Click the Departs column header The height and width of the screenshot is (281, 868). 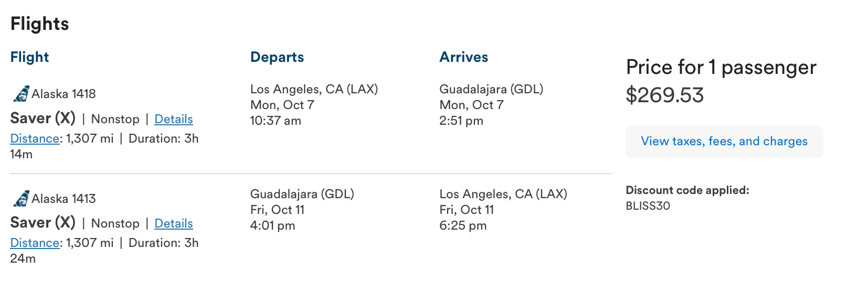tap(277, 57)
